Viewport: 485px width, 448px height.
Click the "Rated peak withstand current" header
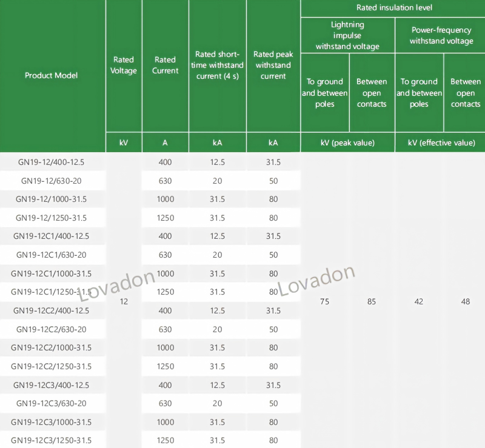coord(273,65)
